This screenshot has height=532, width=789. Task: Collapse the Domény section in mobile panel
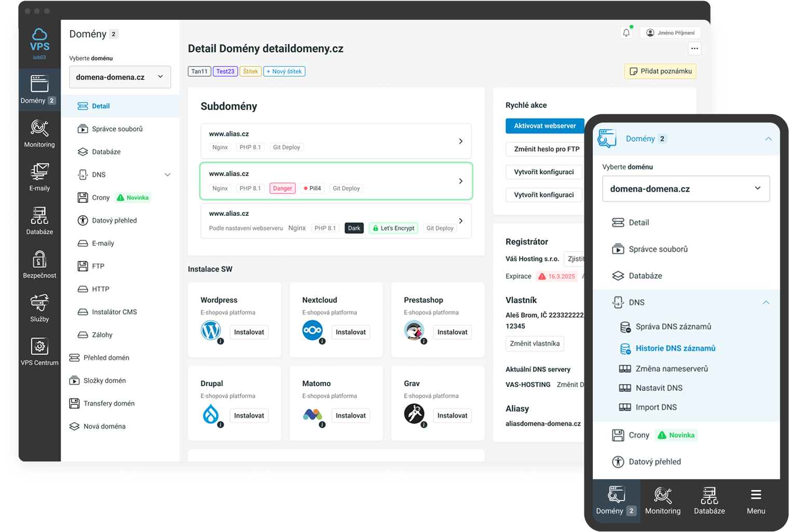click(768, 139)
